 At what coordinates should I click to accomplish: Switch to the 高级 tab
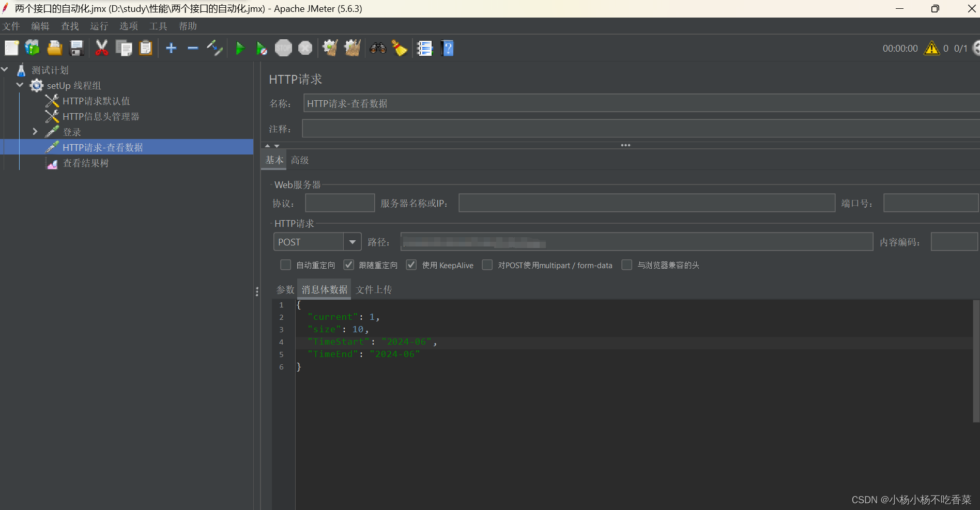pyautogui.click(x=300, y=160)
